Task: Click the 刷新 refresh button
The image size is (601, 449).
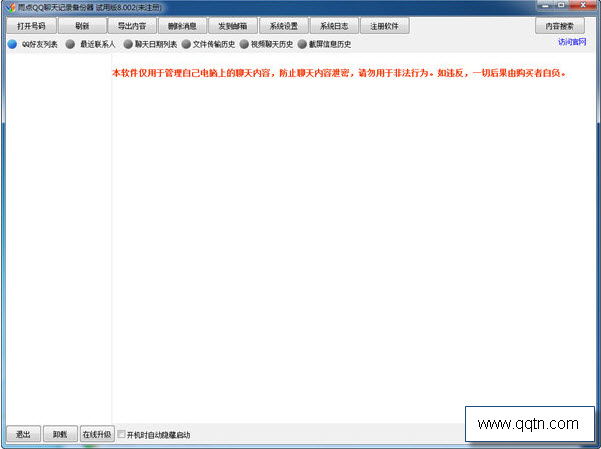Action: point(82,26)
